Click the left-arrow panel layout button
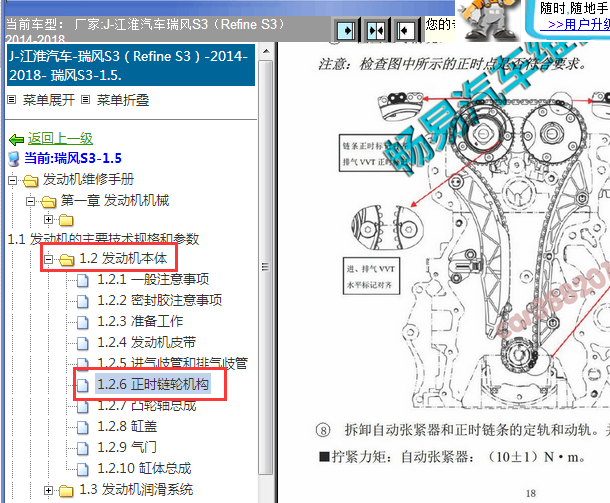 coord(405,30)
